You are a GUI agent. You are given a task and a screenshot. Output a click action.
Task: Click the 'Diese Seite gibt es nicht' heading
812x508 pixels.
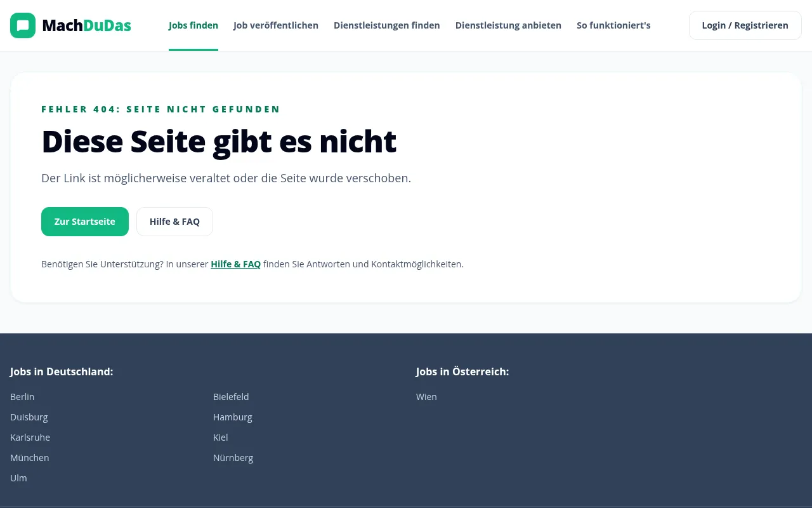219,142
